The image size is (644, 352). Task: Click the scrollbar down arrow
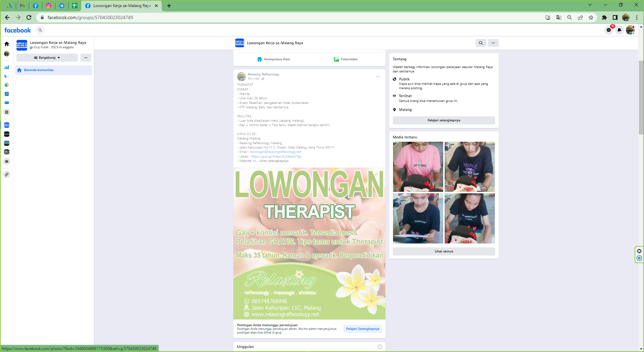(641, 349)
